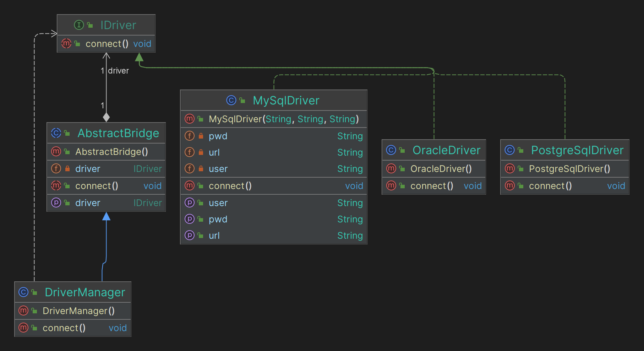
Task: Click the method icon beside OracleDriver() constructor
Action: pos(391,169)
